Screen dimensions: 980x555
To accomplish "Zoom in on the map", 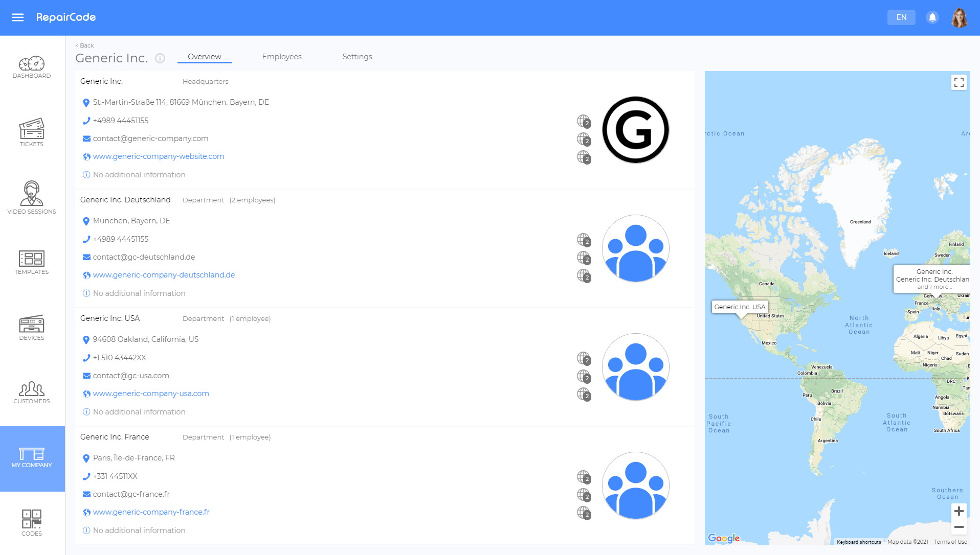I will click(x=959, y=511).
